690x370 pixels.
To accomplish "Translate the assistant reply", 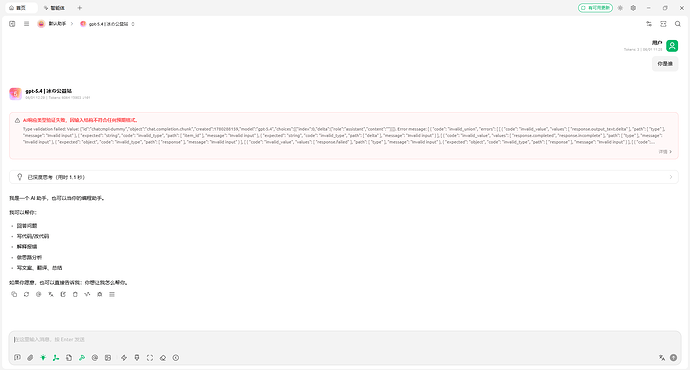I will 51,294.
